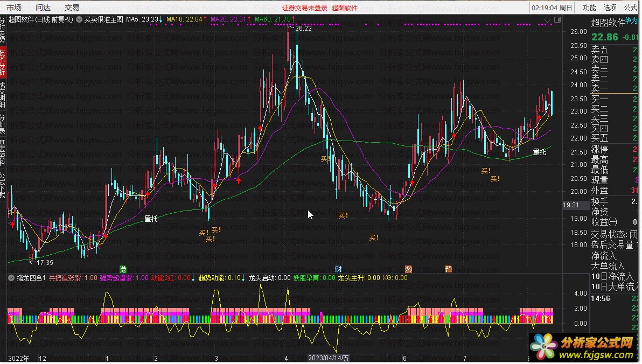This screenshot has width=642, height=364.
Task: Click the 买五 order book row
Action: tap(615, 138)
